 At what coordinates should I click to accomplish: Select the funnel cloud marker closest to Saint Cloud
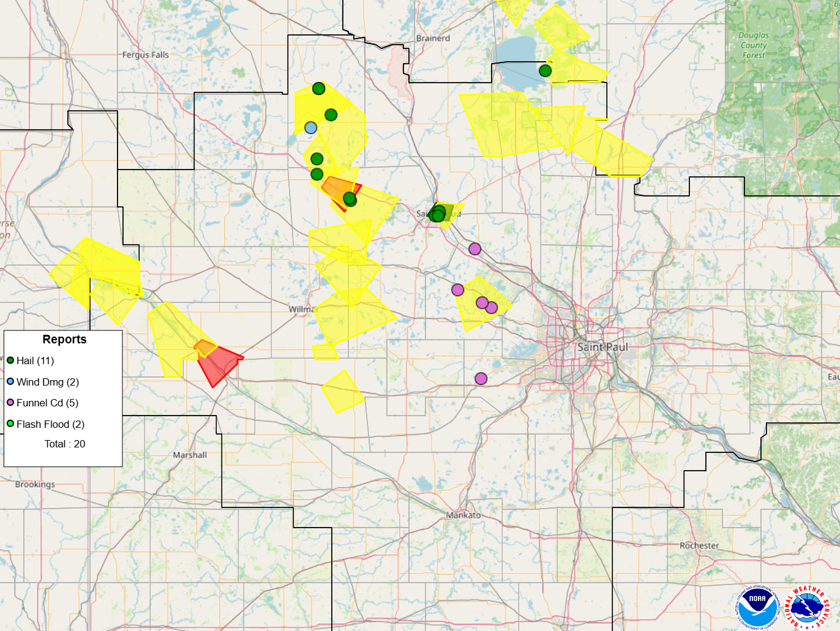pyautogui.click(x=475, y=248)
